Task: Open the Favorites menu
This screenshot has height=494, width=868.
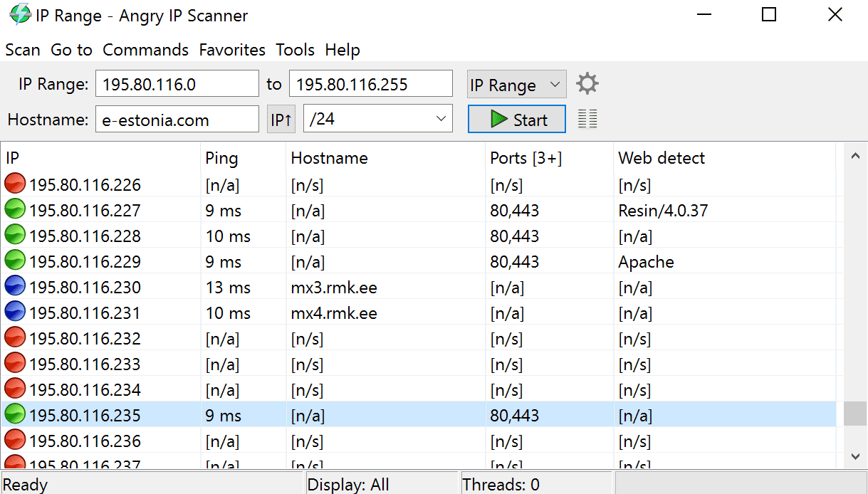Action: (232, 50)
